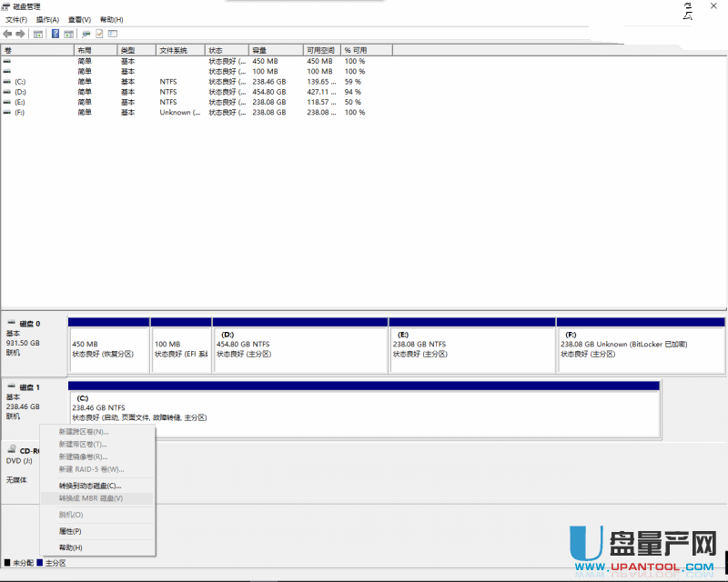Open 帮助(H) in the top menu bar
The width and height of the screenshot is (728, 582).
coord(111,19)
